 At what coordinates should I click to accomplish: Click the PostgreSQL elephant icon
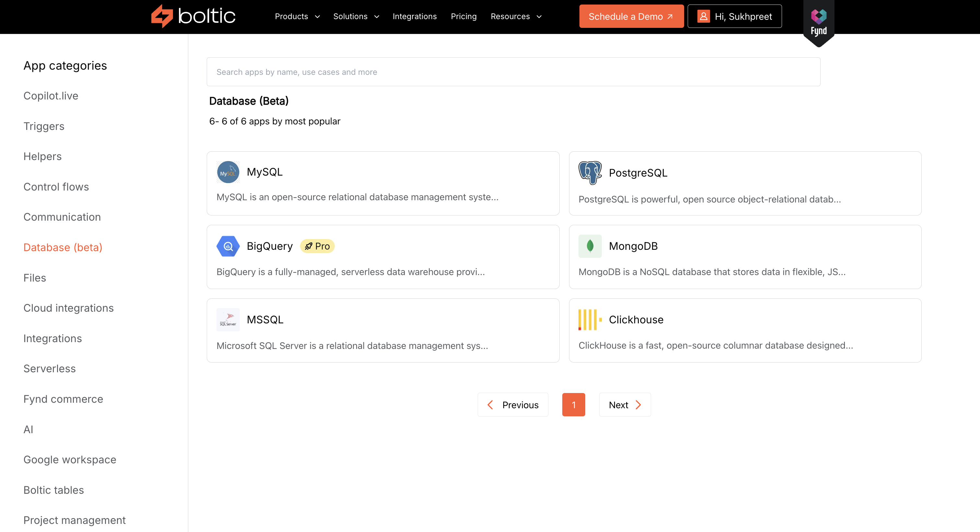[590, 173]
